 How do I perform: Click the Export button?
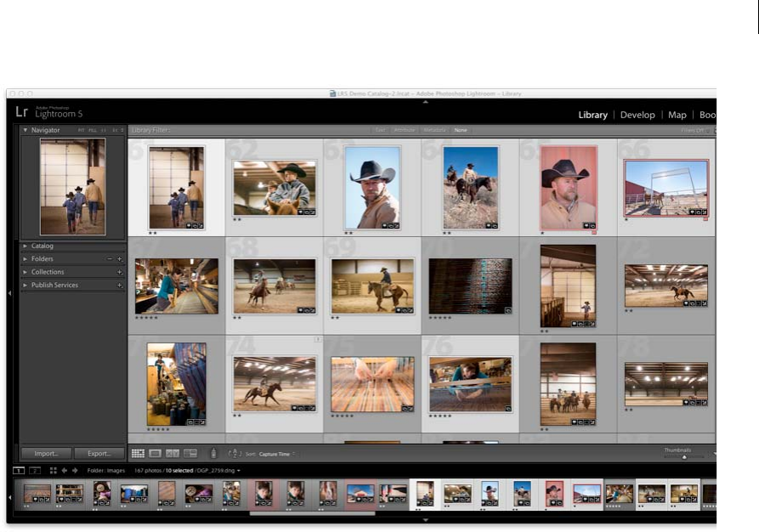pos(99,454)
